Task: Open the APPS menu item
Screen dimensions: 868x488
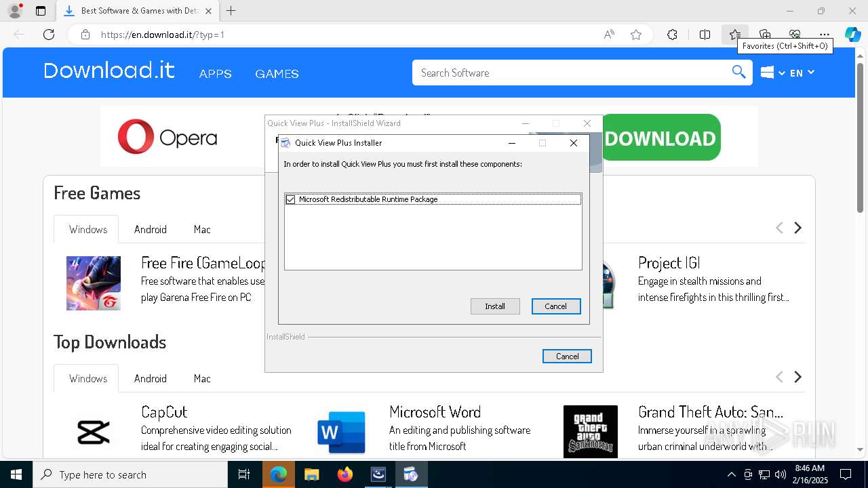Action: coord(216,73)
